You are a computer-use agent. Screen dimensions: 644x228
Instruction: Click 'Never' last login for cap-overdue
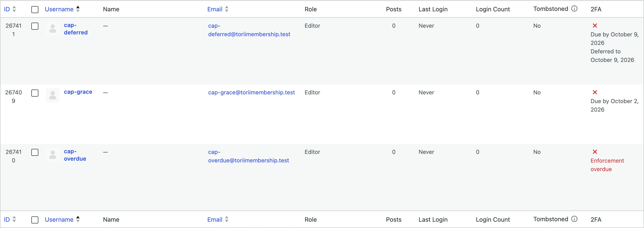[x=426, y=152]
